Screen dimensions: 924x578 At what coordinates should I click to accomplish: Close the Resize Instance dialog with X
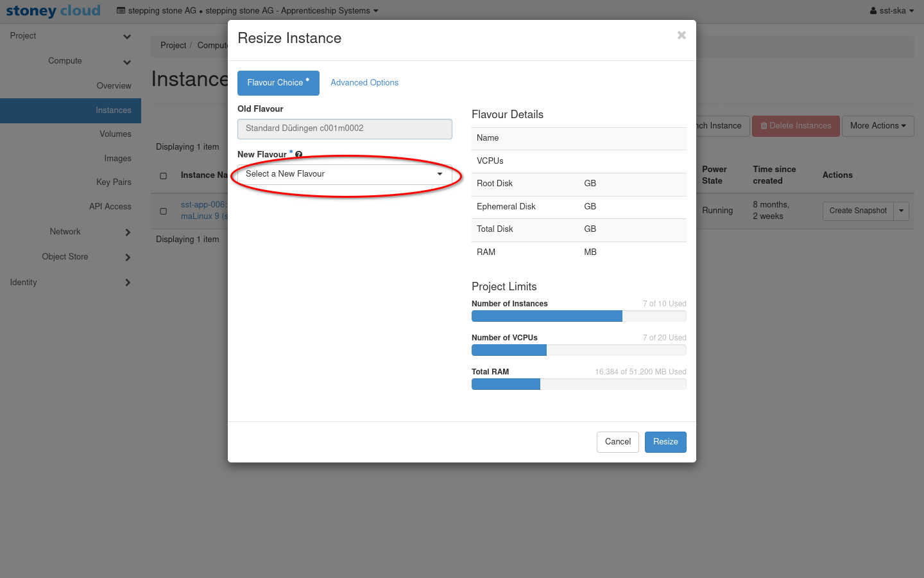[681, 35]
